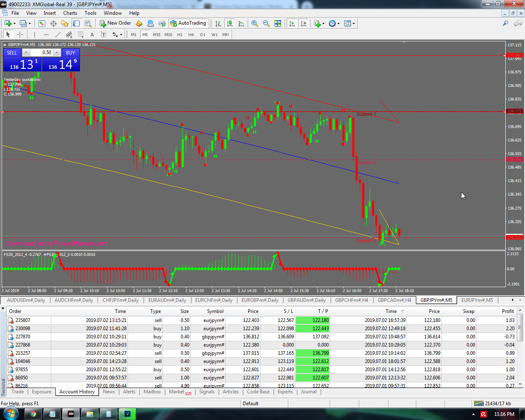
Task: Click the New Order button
Action: (x=115, y=23)
